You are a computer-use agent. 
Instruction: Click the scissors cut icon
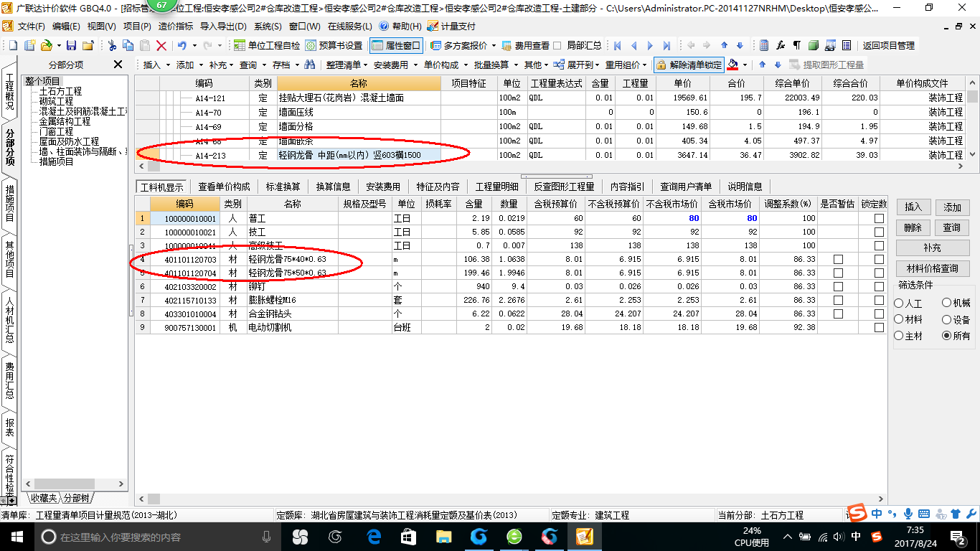(x=112, y=45)
